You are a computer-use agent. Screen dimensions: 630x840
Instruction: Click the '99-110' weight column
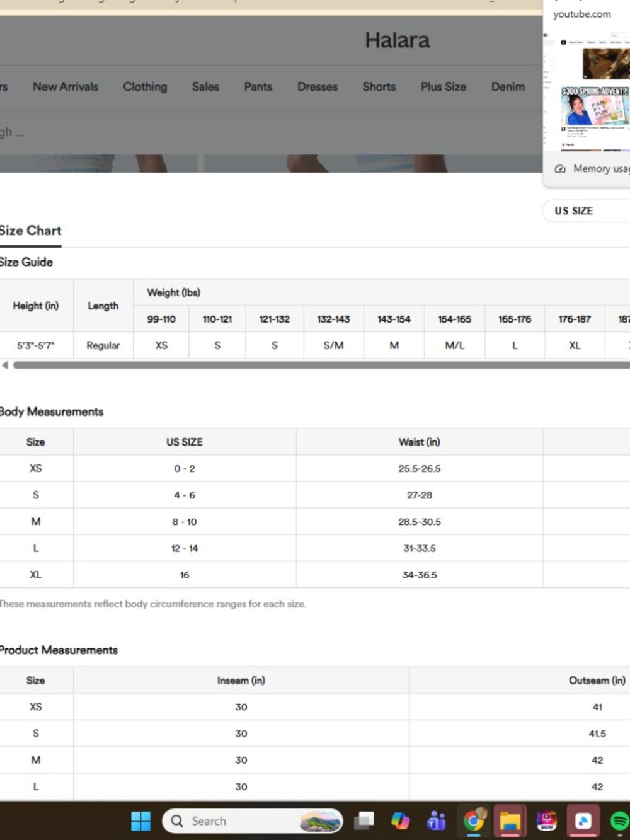161,319
